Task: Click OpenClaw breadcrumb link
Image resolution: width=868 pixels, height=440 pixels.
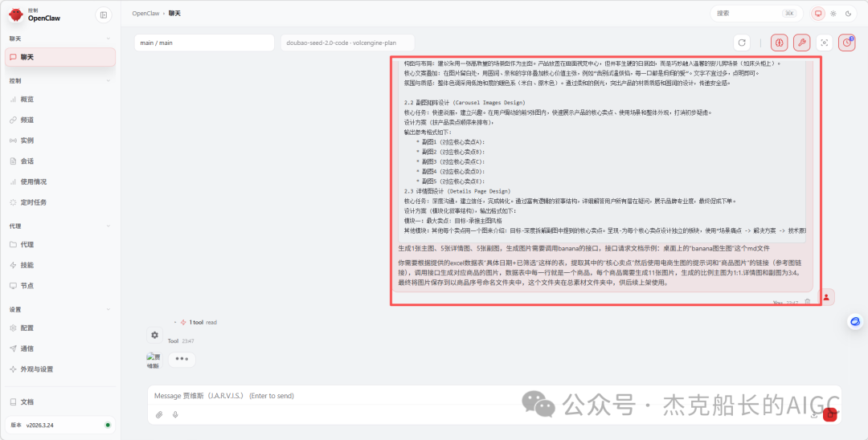Action: [x=145, y=14]
